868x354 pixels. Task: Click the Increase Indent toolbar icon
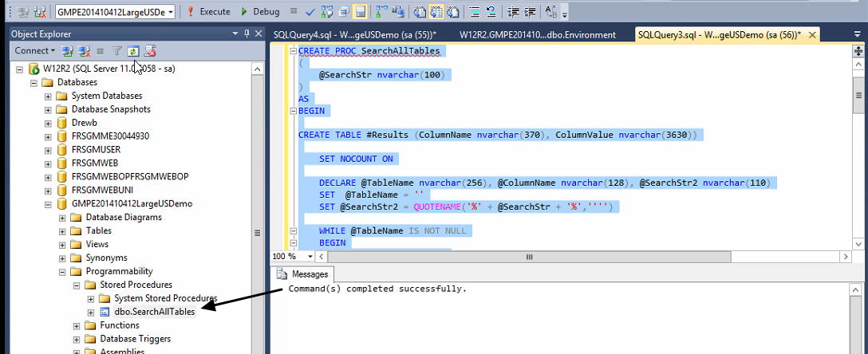click(x=527, y=12)
